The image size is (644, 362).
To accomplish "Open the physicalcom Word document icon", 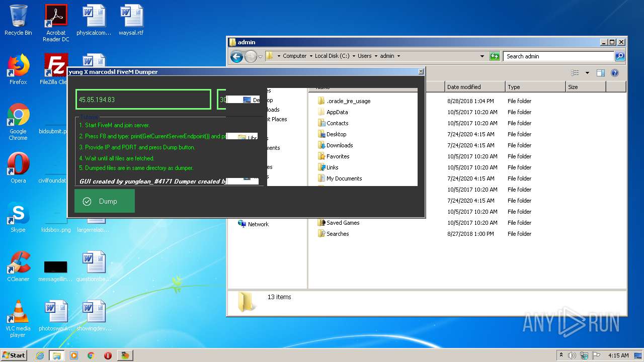I will pos(94,20).
